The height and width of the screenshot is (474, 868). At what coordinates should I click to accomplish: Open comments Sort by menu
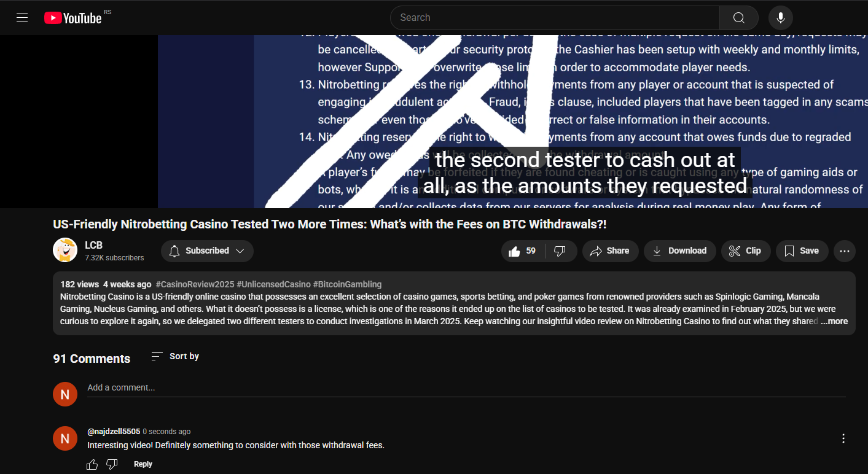pyautogui.click(x=175, y=356)
